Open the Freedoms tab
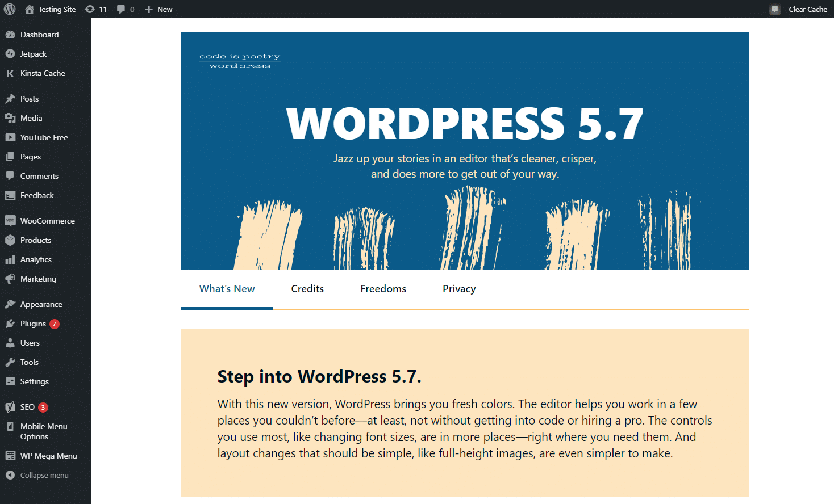The width and height of the screenshot is (834, 504). pyautogui.click(x=383, y=288)
